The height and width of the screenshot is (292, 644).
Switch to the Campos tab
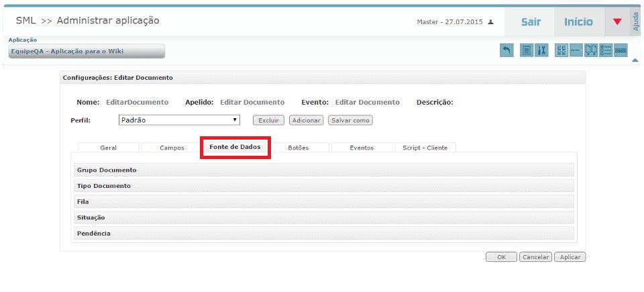click(x=172, y=148)
